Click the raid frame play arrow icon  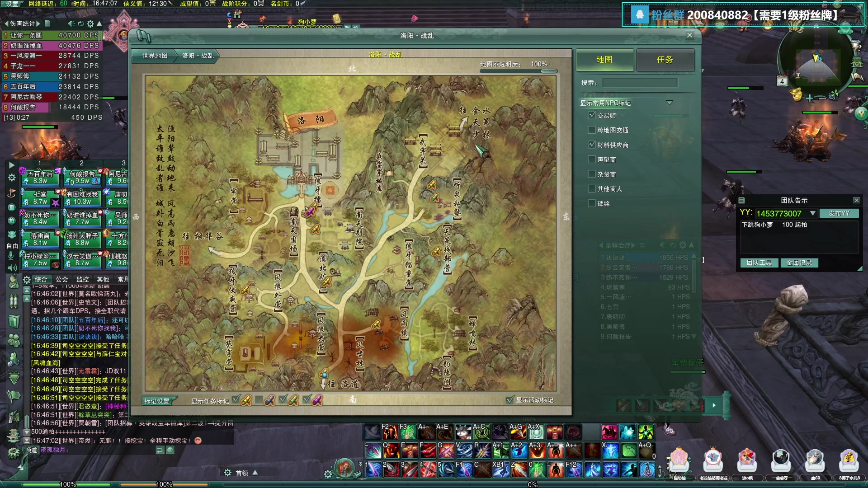(12, 165)
